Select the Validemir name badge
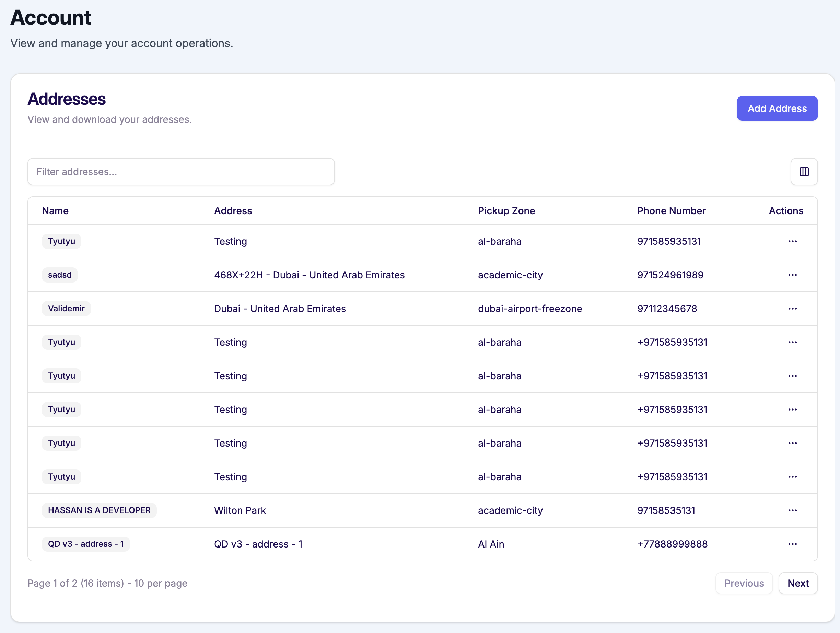The height and width of the screenshot is (633, 840). (66, 309)
